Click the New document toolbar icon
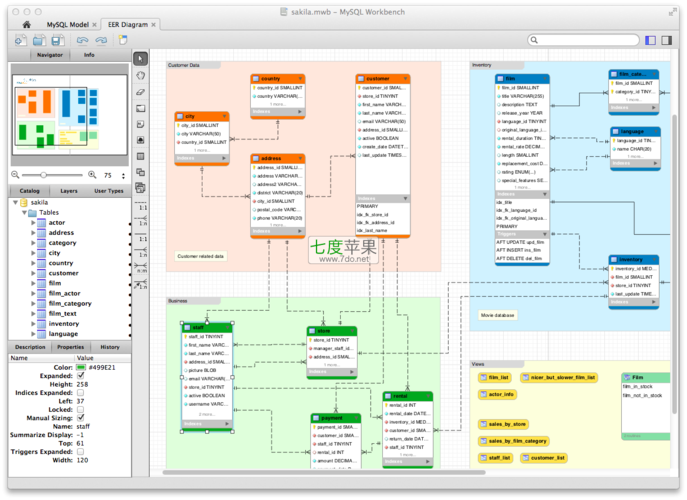The image size is (687, 500). tap(21, 40)
